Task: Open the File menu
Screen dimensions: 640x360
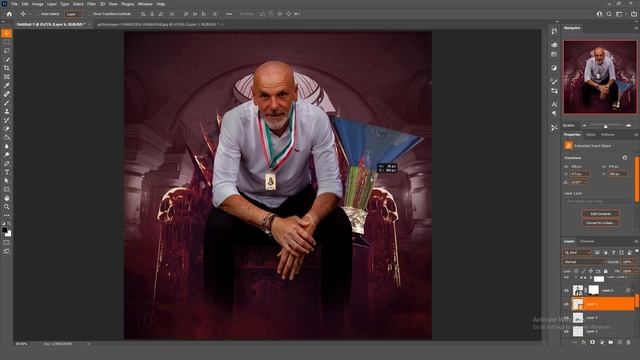Action: click(x=14, y=4)
